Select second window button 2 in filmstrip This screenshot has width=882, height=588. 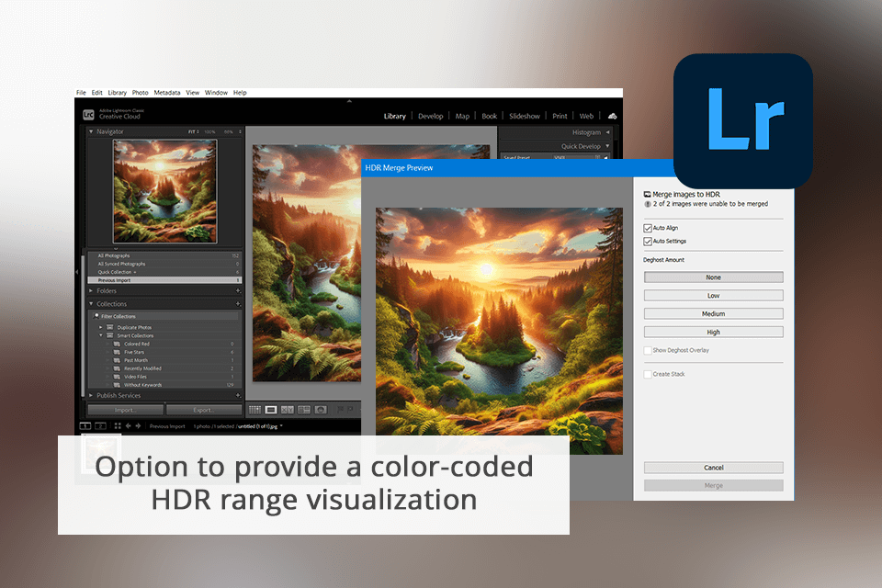(101, 426)
